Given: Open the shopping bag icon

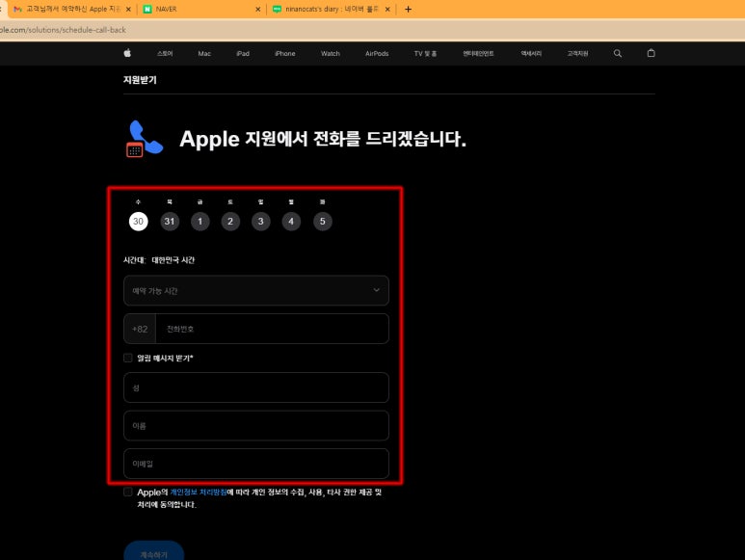Looking at the screenshot, I should click(651, 53).
